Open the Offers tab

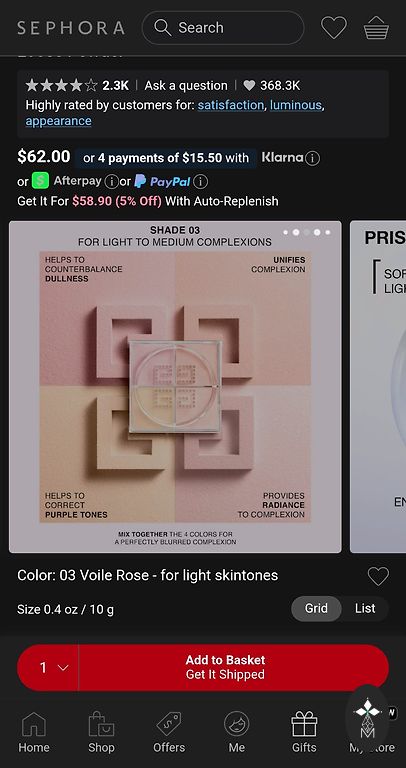pos(169,732)
